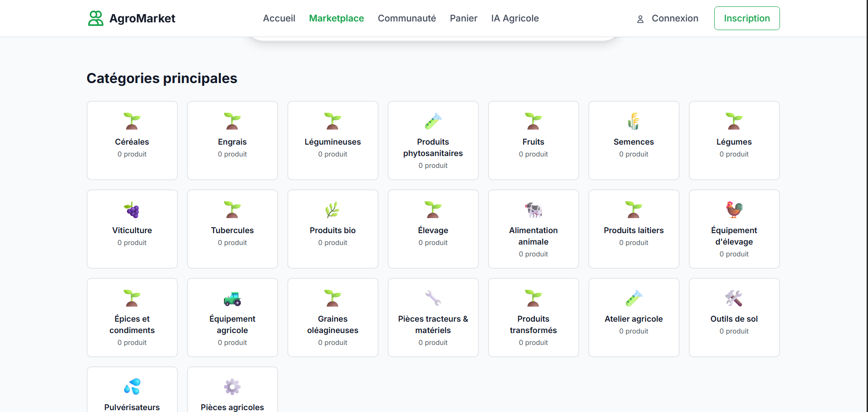Click the gear icon in Pièces agricoles card

(233, 387)
